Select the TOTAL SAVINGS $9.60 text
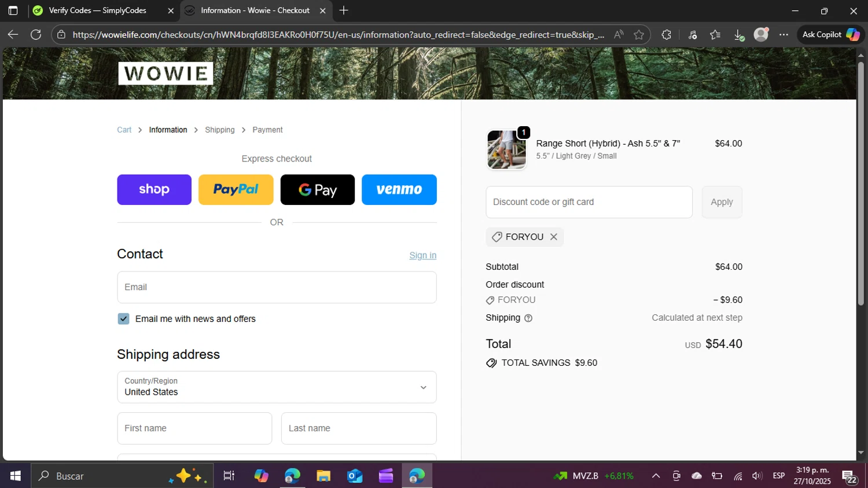The width and height of the screenshot is (868, 488). click(549, 363)
